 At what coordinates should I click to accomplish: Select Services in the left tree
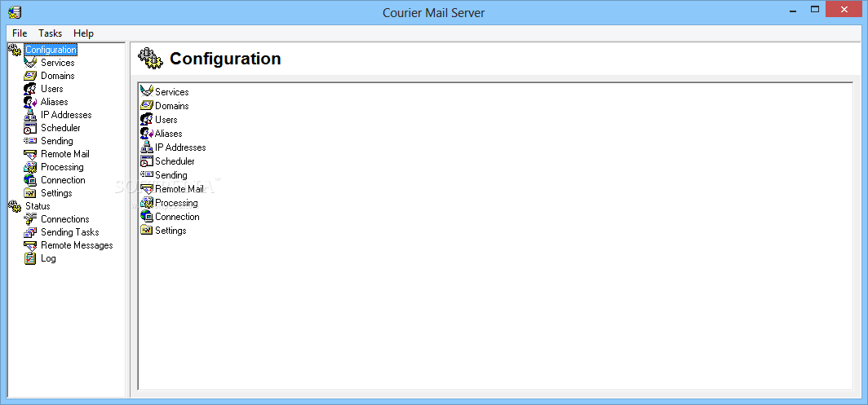click(58, 63)
